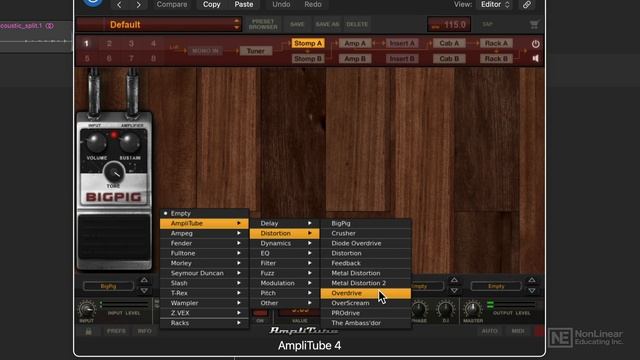640x360 pixels.
Task: Toggle the MIDI button
Action: coord(518,331)
